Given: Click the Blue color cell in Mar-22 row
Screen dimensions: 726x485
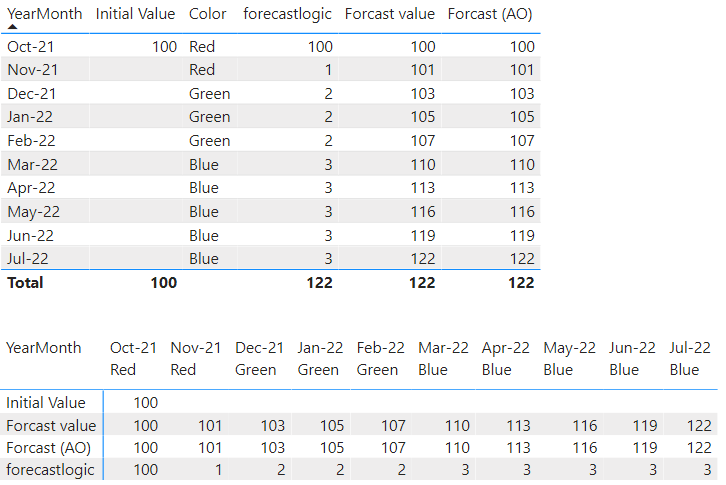Looking at the screenshot, I should pyautogui.click(x=203, y=165).
